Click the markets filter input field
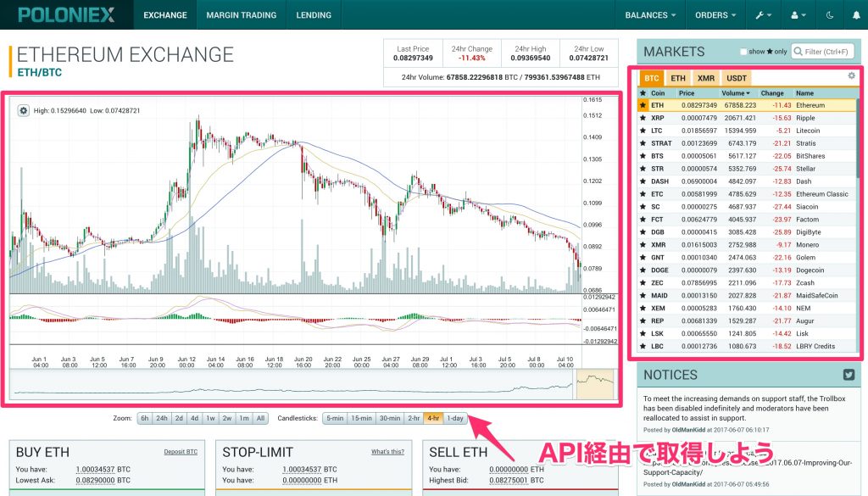The width and height of the screenshot is (868, 496). (822, 52)
